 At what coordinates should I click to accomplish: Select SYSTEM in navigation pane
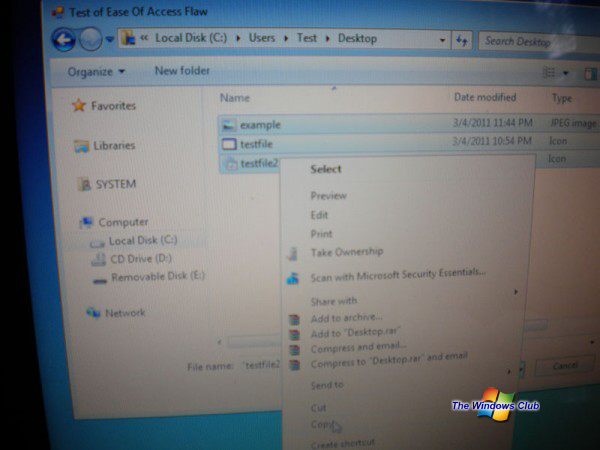click(116, 184)
